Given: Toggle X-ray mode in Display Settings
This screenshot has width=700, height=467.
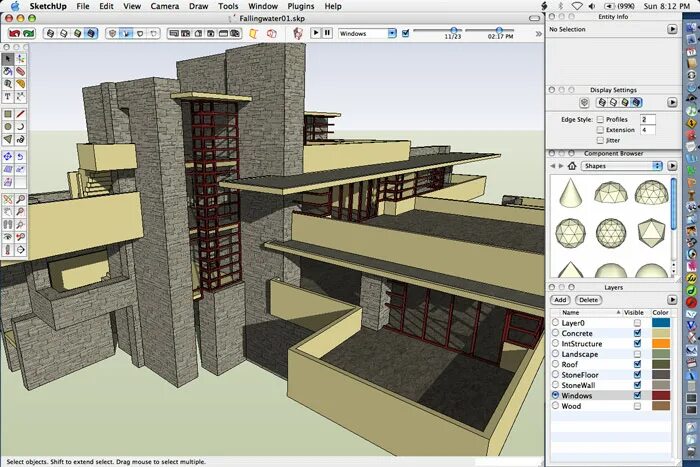Looking at the screenshot, I should click(584, 103).
